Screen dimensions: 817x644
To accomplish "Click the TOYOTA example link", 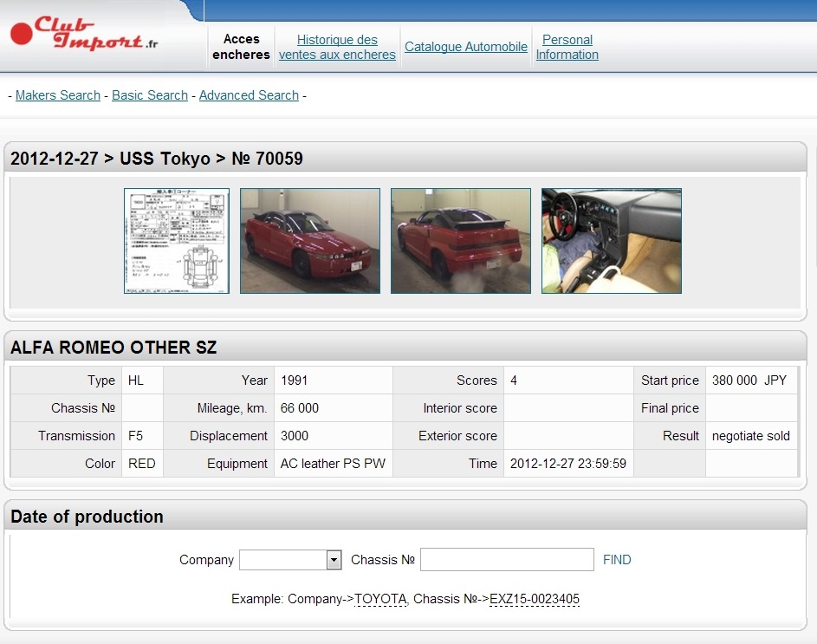I will 380,599.
